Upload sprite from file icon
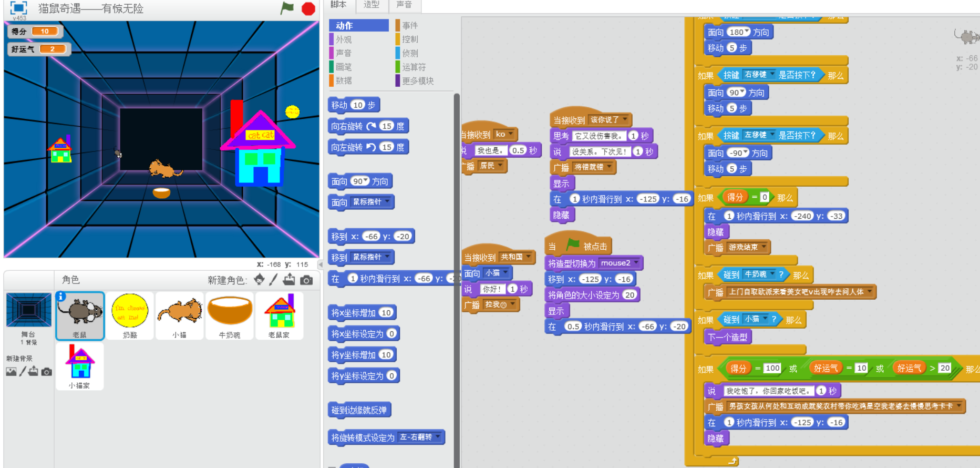This screenshot has width=980, height=468. click(289, 280)
